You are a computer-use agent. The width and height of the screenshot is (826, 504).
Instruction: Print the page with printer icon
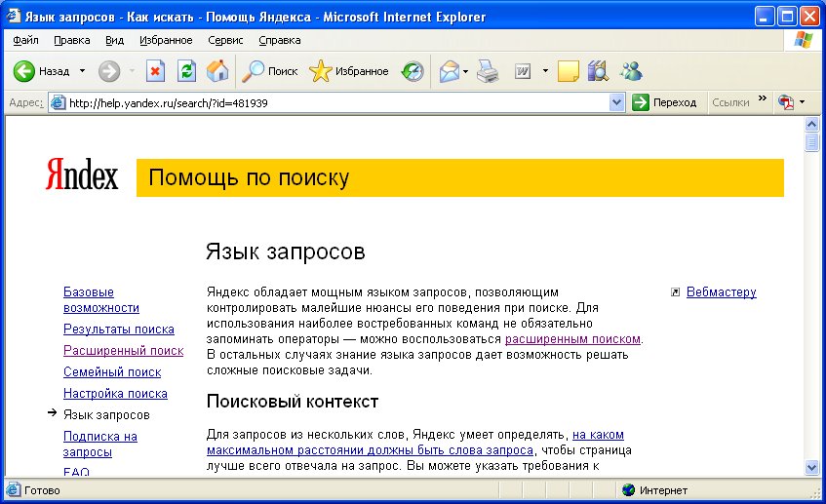click(488, 71)
